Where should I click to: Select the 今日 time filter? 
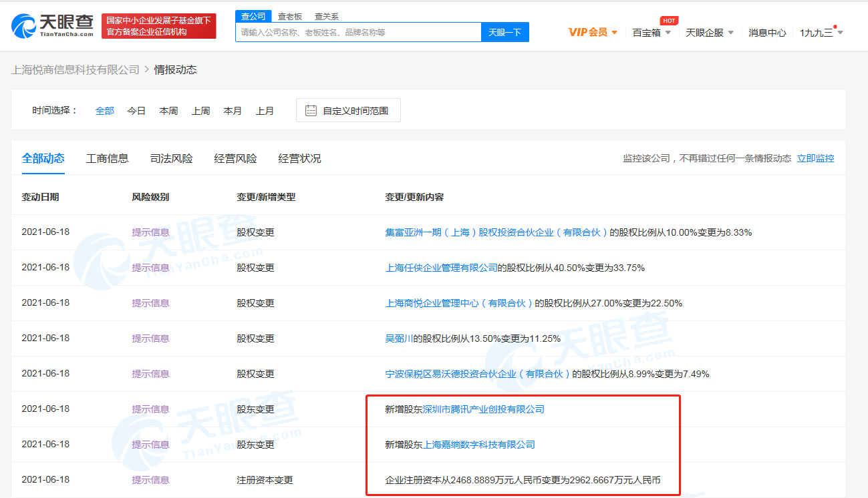136,111
